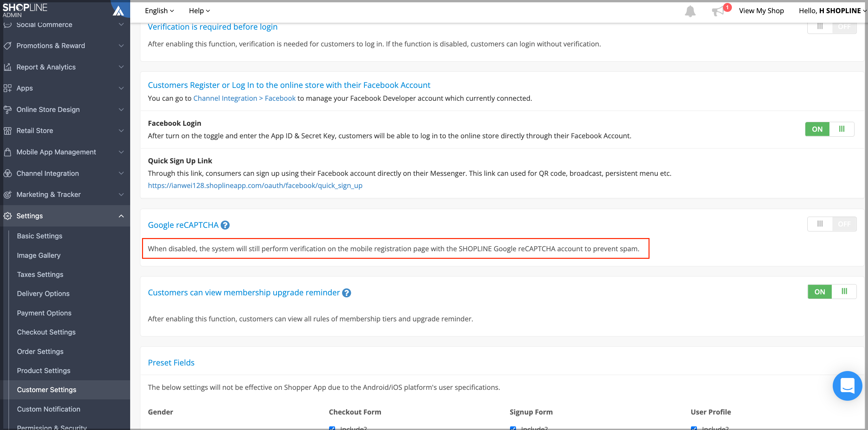The width and height of the screenshot is (868, 430).
Task: Click the Settings gear icon
Action: coord(7,216)
